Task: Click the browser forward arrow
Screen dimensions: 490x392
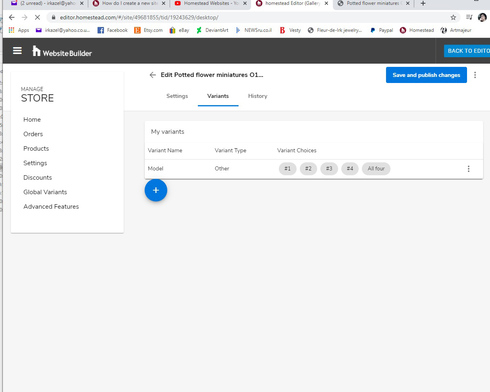Action: pyautogui.click(x=24, y=17)
